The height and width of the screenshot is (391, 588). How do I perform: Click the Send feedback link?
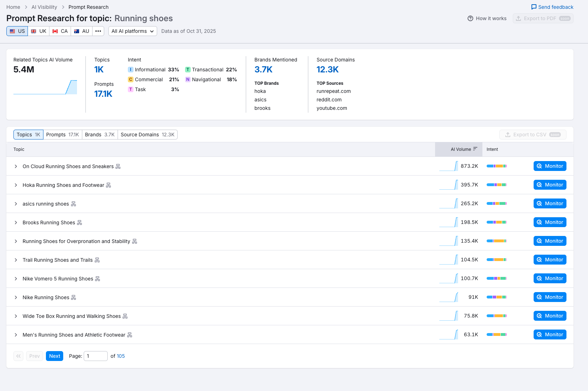(552, 7)
